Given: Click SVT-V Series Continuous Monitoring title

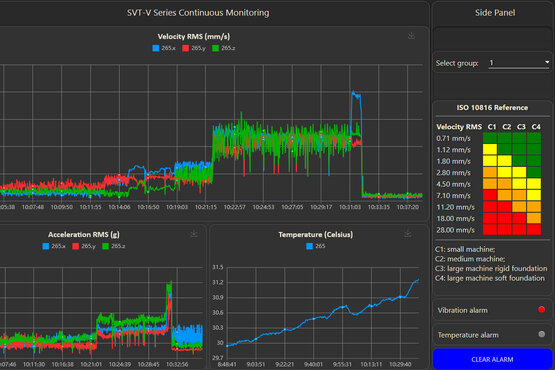Looking at the screenshot, I should 198,13.
